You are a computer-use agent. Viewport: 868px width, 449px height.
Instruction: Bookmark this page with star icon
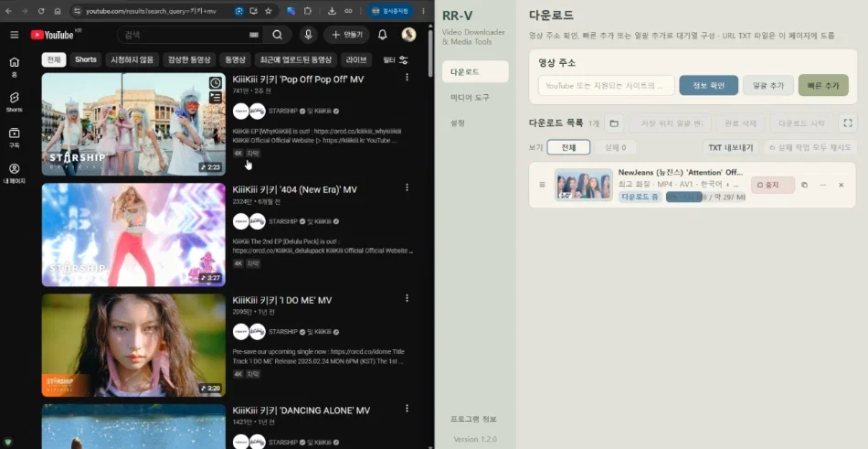pyautogui.click(x=269, y=11)
